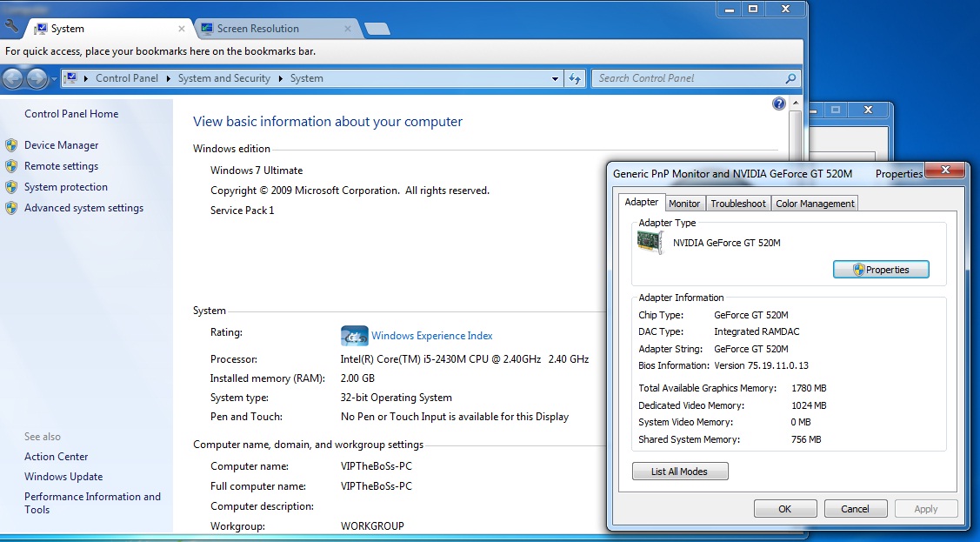Open a new tab
Viewport: 980px width, 542px height.
377,29
